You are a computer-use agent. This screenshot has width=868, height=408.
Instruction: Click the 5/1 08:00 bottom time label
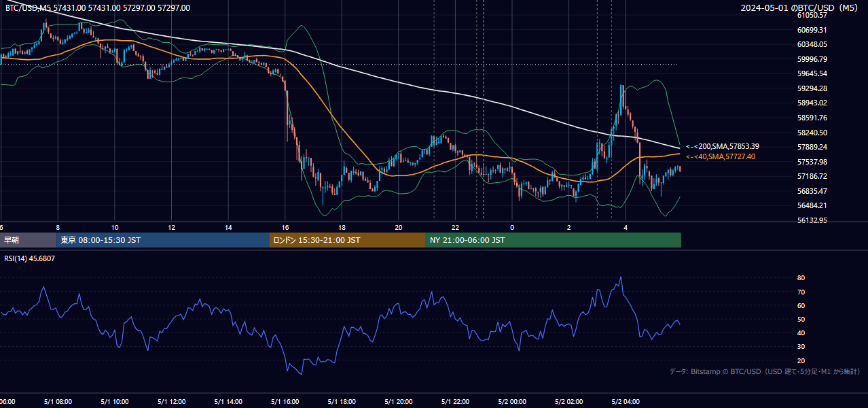pos(58,402)
